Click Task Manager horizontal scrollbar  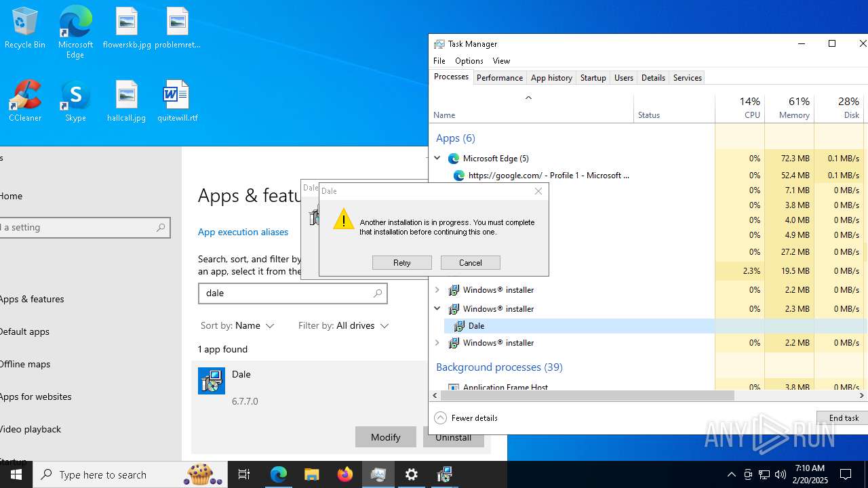tap(588, 395)
